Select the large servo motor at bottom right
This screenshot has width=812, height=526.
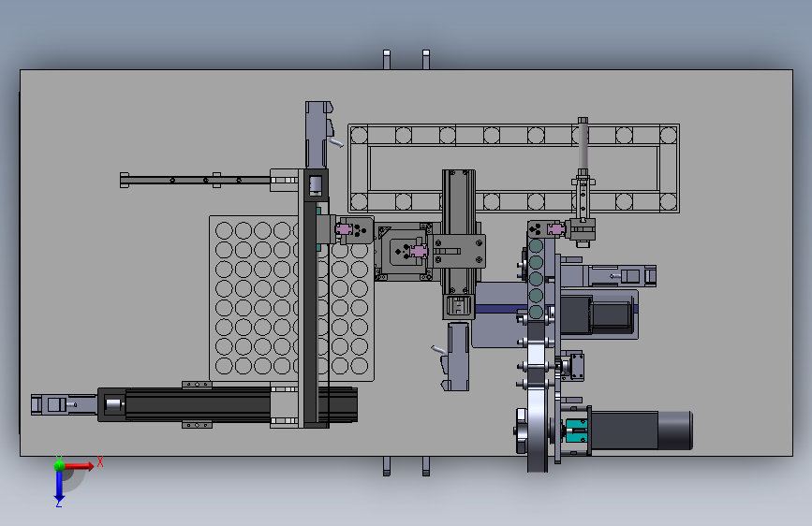(642, 431)
